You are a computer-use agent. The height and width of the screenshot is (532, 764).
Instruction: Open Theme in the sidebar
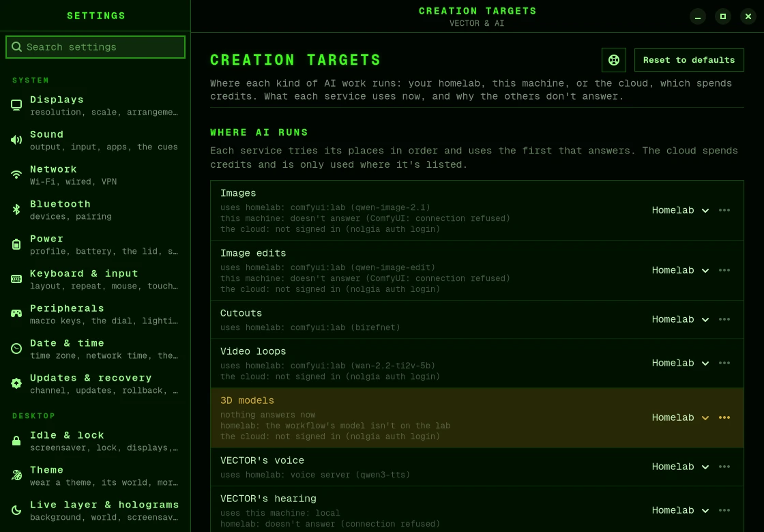coord(95,475)
